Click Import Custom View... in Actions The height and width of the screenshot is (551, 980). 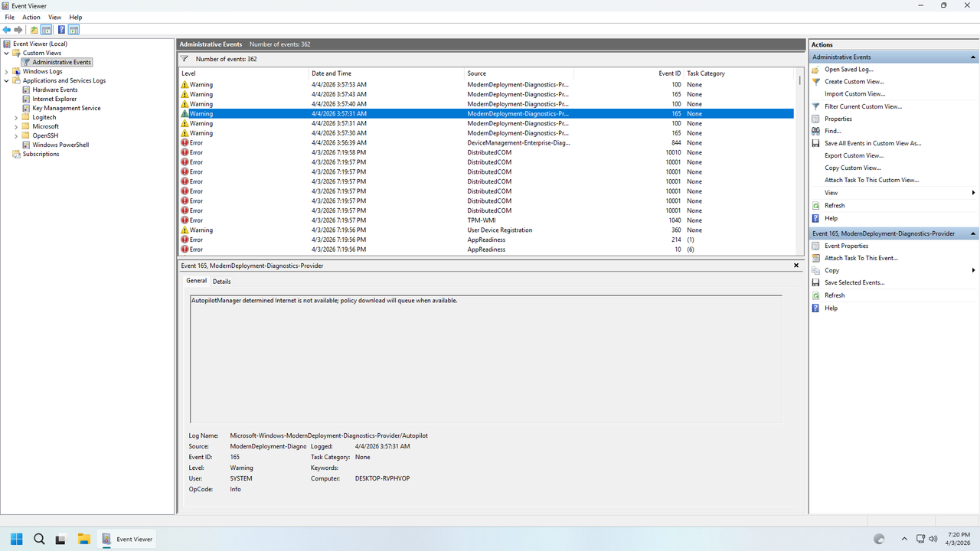tap(854, 94)
